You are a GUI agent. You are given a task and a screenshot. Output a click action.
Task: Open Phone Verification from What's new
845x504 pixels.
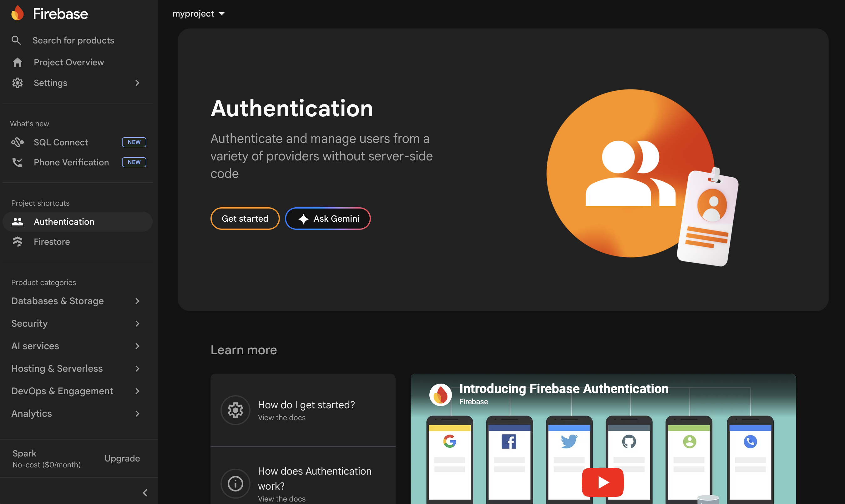pos(78,162)
